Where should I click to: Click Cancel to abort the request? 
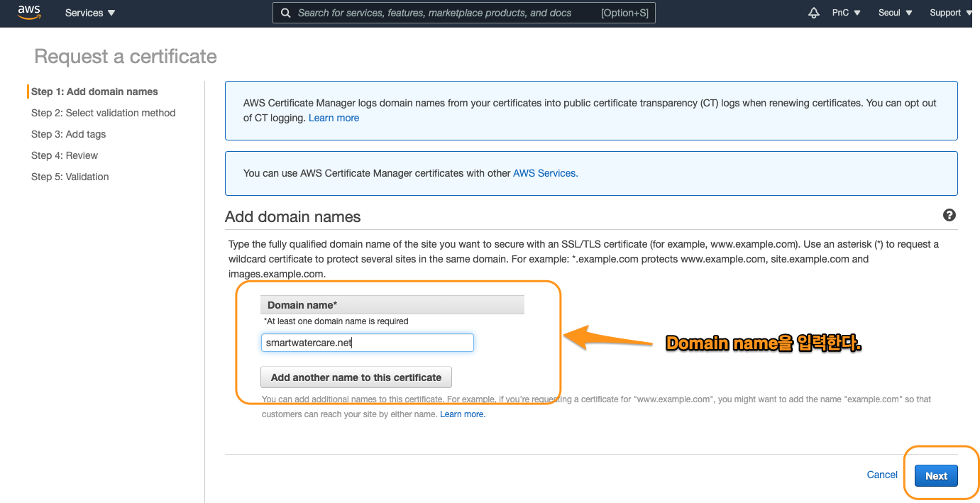(x=882, y=475)
